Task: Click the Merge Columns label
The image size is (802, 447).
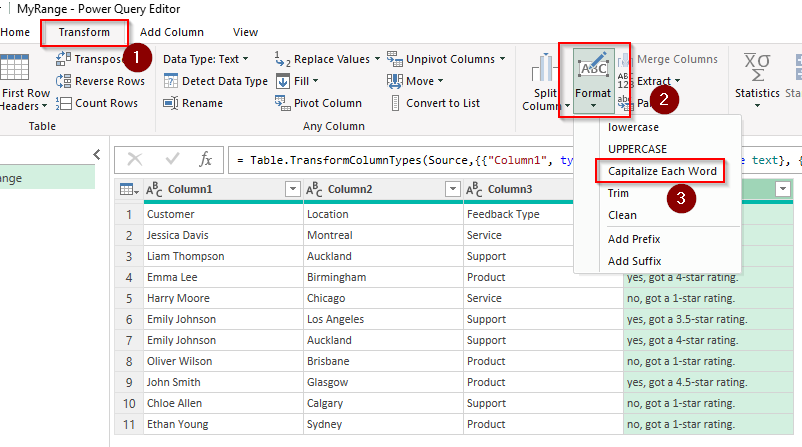Action: pyautogui.click(x=677, y=59)
